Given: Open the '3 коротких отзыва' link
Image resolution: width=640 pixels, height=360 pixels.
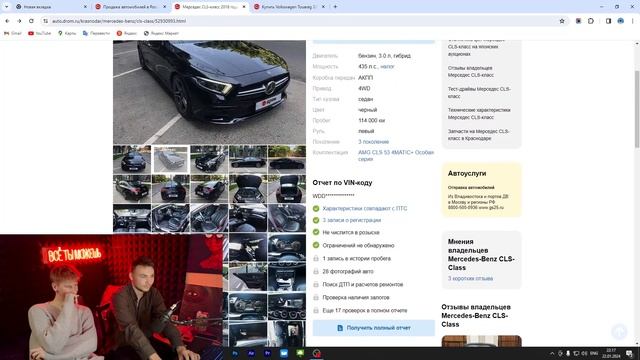Looking at the screenshot, I should (x=470, y=278).
